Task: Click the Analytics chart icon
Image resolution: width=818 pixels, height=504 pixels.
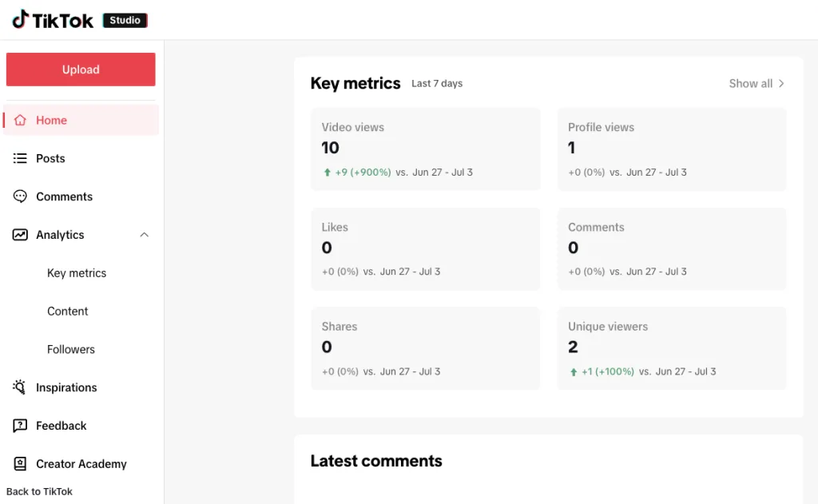Action: 20,235
